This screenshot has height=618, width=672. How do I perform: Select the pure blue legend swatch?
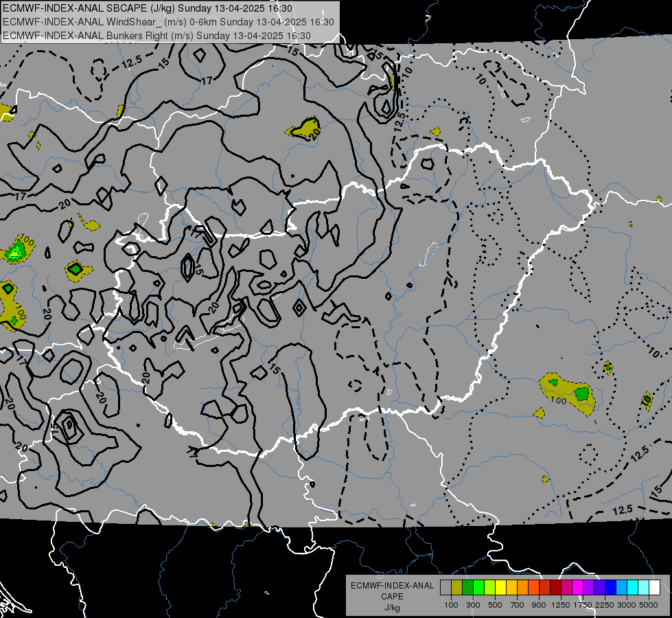[x=611, y=588]
